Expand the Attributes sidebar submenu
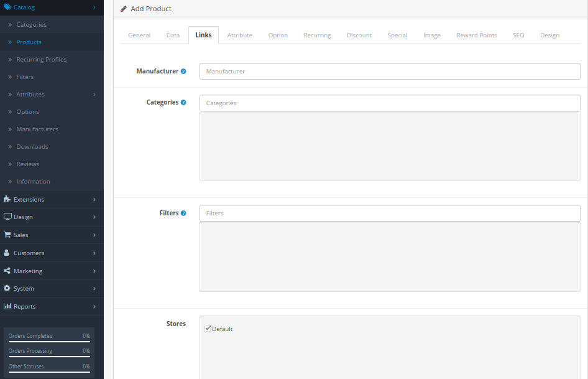The width and height of the screenshot is (588, 379). pos(94,94)
